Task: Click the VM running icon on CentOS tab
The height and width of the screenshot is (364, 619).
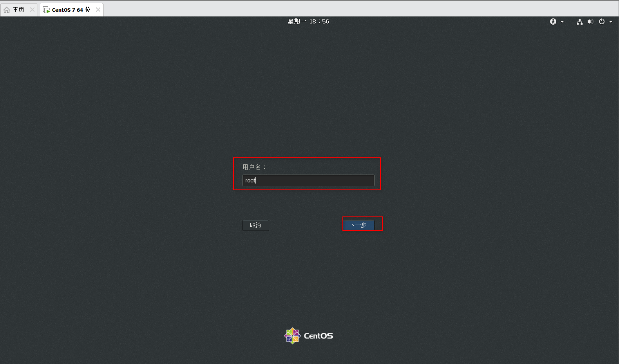Action: pyautogui.click(x=46, y=10)
